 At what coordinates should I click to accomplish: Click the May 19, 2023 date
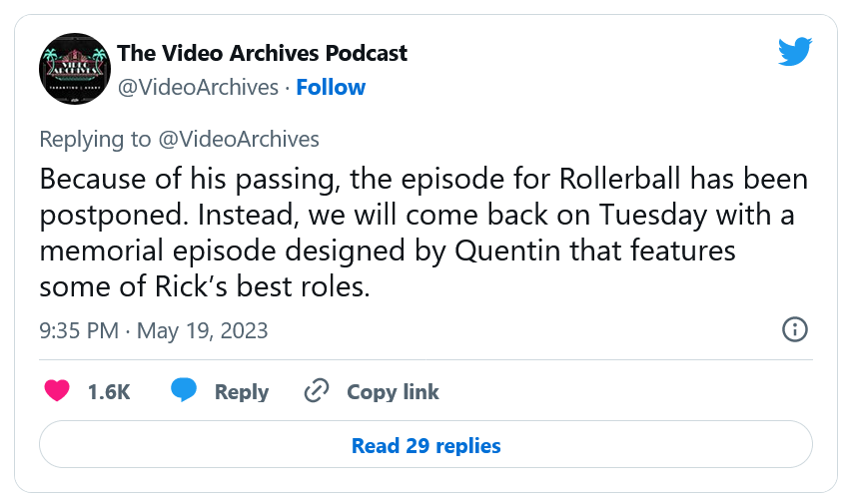point(202,330)
